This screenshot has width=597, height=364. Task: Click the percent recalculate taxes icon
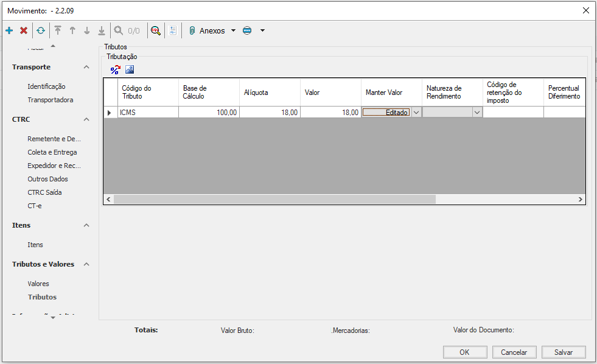pos(115,69)
